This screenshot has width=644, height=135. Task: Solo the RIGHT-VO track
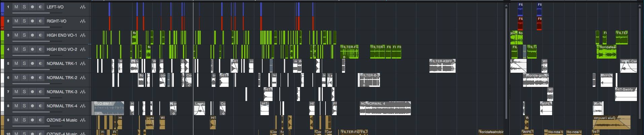24,21
